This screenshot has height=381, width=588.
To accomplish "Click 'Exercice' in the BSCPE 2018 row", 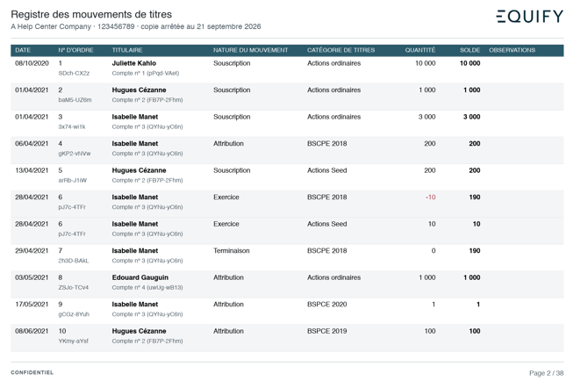I will (226, 198).
